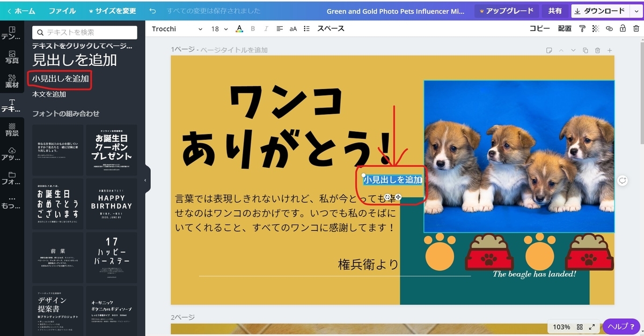Image resolution: width=644 pixels, height=336 pixels.
Task: Open the text color picker
Action: [239, 28]
